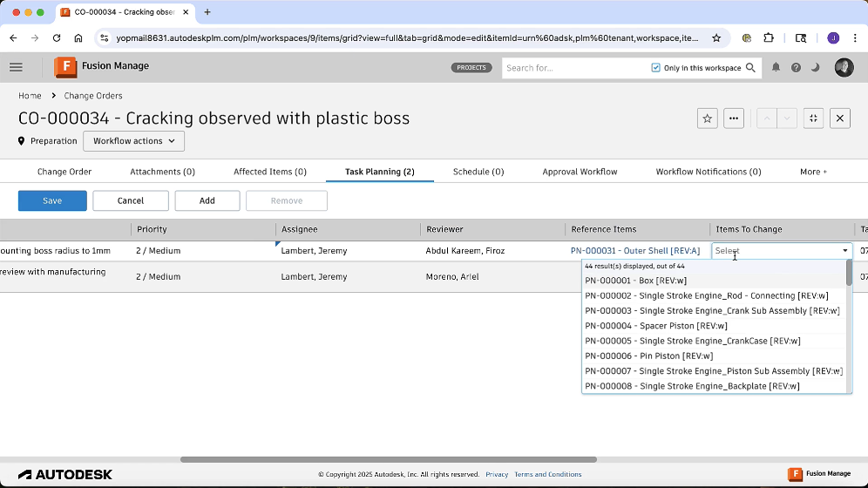The height and width of the screenshot is (488, 868).
Task: Open the user profile avatar
Action: pos(844,67)
